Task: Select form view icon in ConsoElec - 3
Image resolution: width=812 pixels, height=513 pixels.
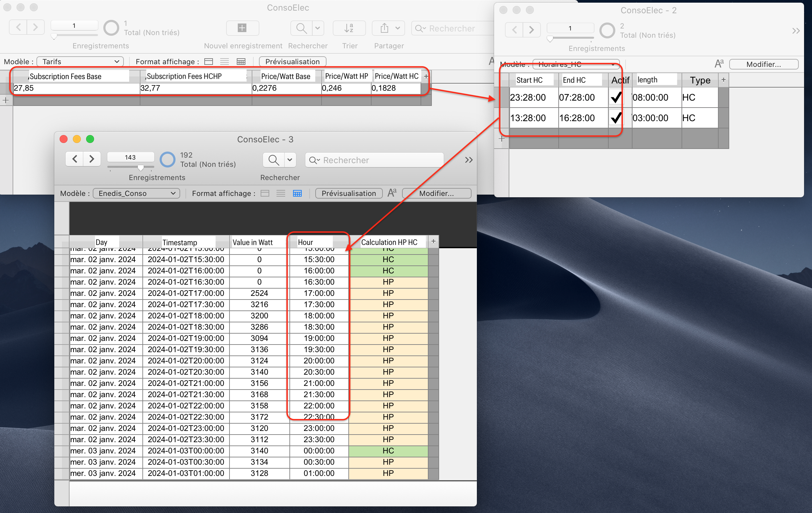Action: coord(265,194)
